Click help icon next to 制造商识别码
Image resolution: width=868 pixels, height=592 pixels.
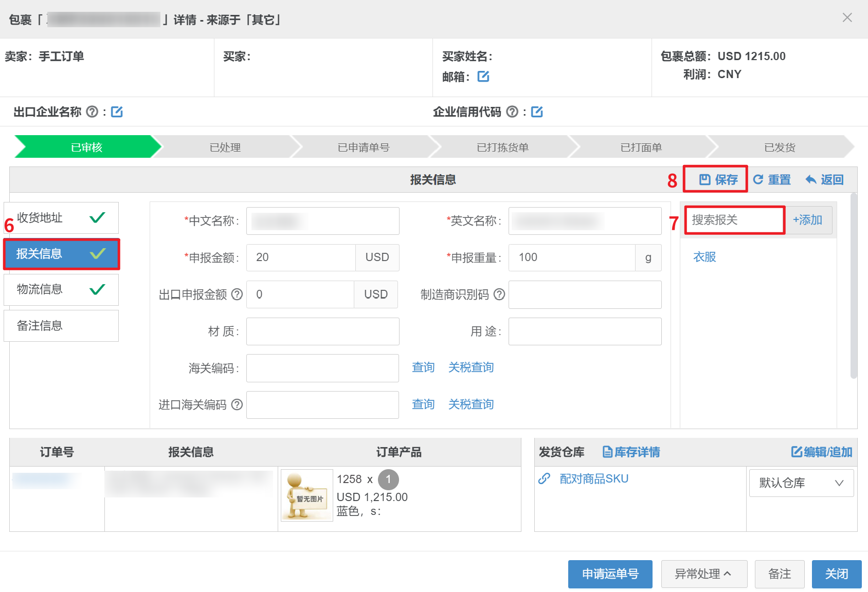tap(499, 294)
